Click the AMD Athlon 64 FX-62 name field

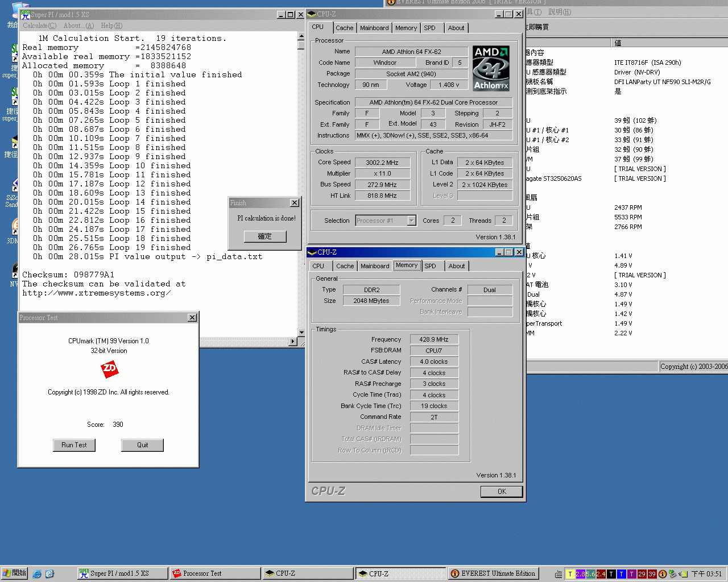(412, 52)
